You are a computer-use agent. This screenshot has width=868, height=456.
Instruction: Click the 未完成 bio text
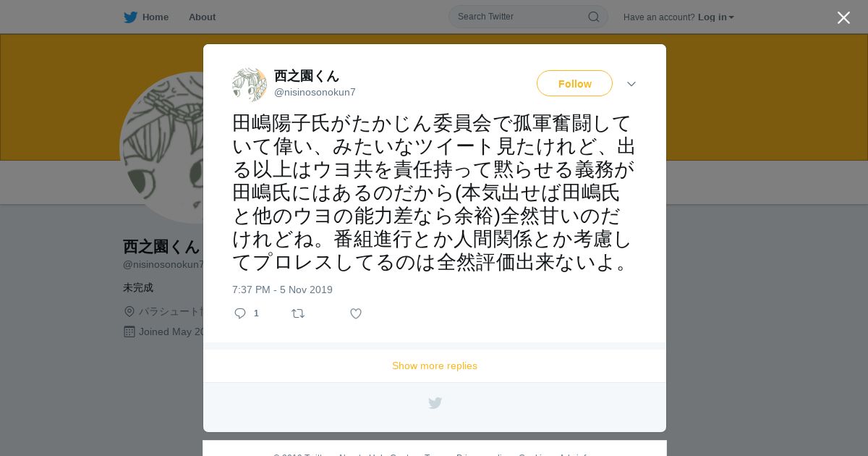[x=138, y=287]
